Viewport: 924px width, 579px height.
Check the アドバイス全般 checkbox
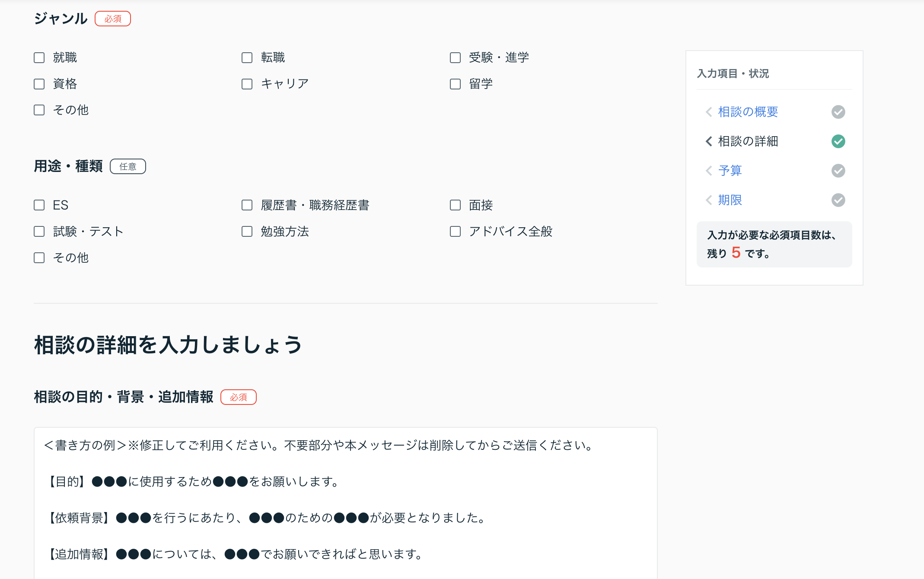[455, 231]
